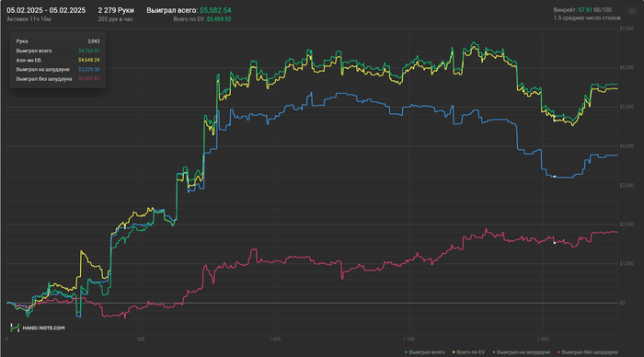This screenshot has height=357, width=644.
Task: Click the tooltip 'Рука' value 2,043
Action: pos(94,41)
